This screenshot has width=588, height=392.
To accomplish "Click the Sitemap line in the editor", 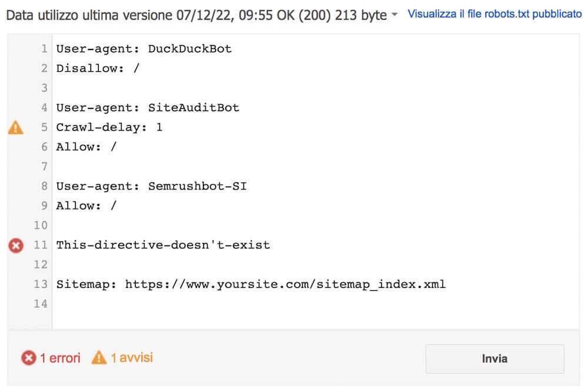I will tap(250, 284).
